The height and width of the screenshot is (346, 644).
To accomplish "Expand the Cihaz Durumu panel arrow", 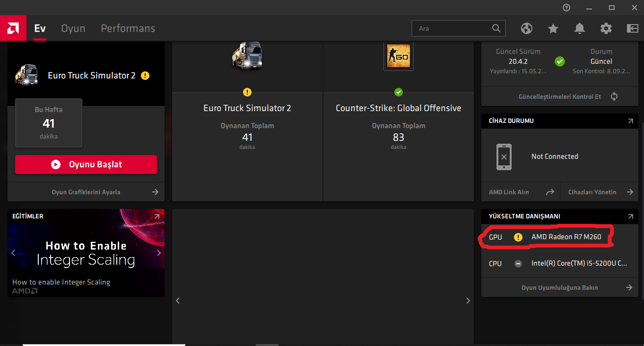I will (x=630, y=121).
